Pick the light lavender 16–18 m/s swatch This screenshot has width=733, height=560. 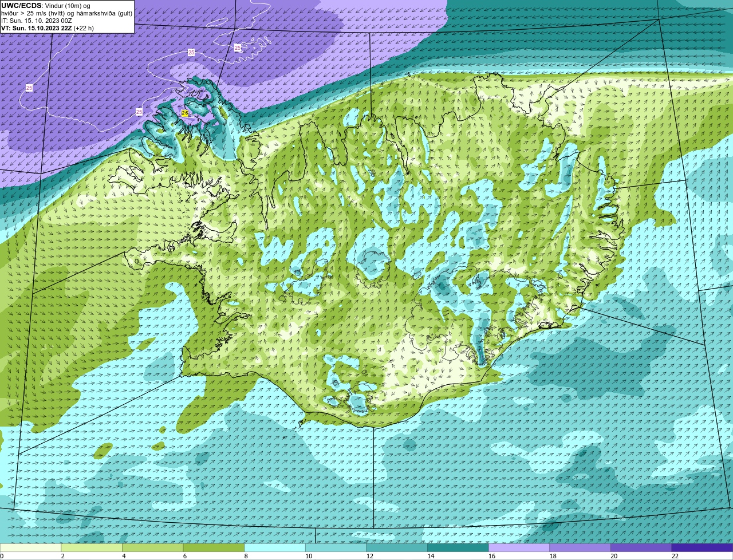[519, 547]
